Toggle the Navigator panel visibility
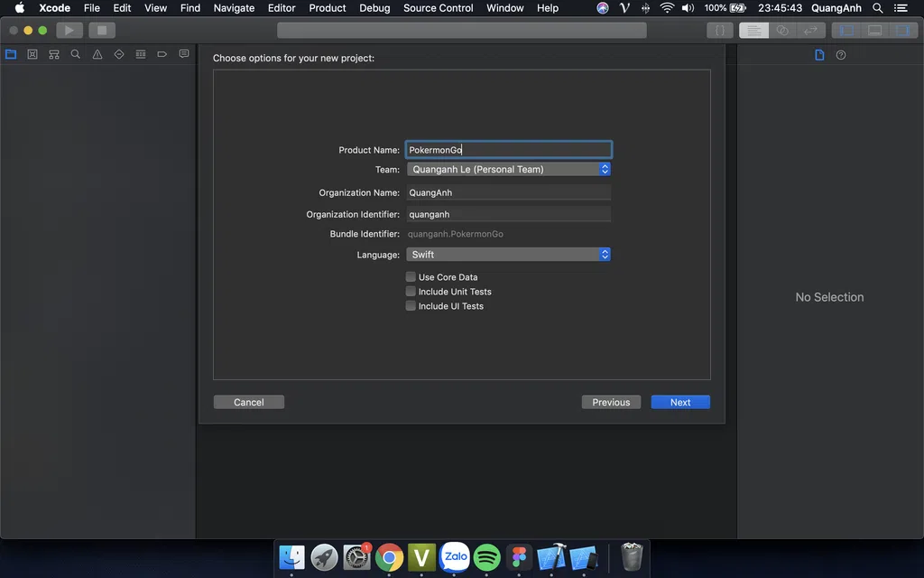 coord(846,30)
